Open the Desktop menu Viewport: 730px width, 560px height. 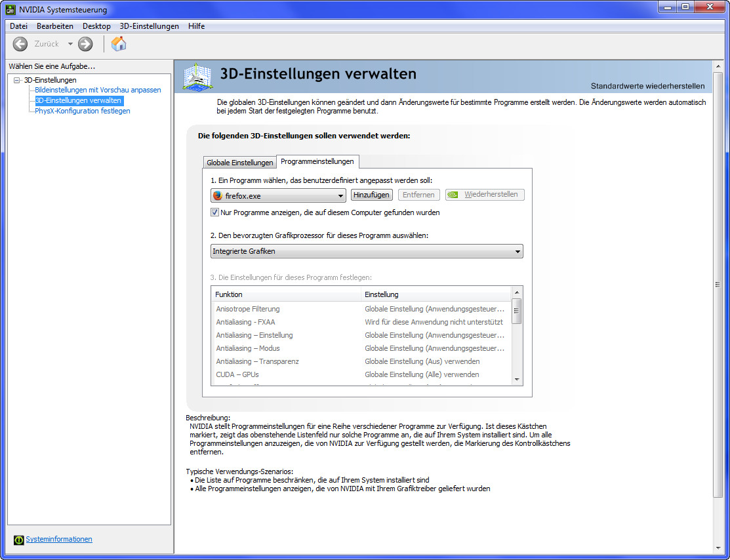[97, 26]
